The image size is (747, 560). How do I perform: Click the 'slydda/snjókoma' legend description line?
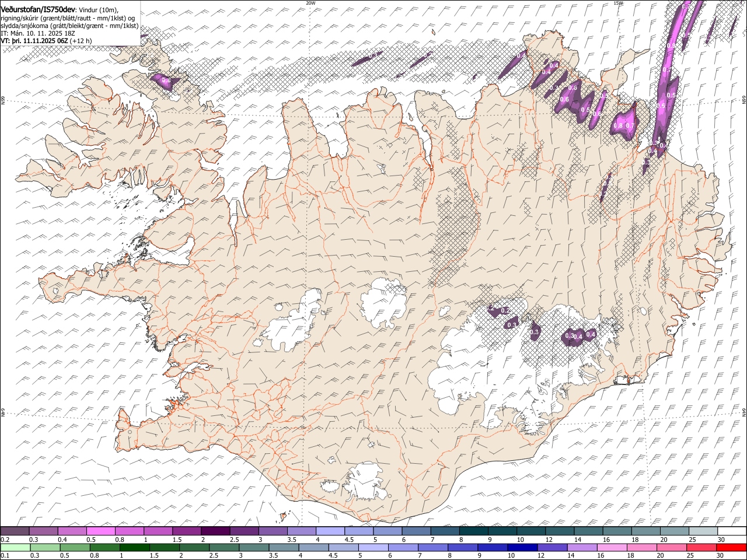69,26
